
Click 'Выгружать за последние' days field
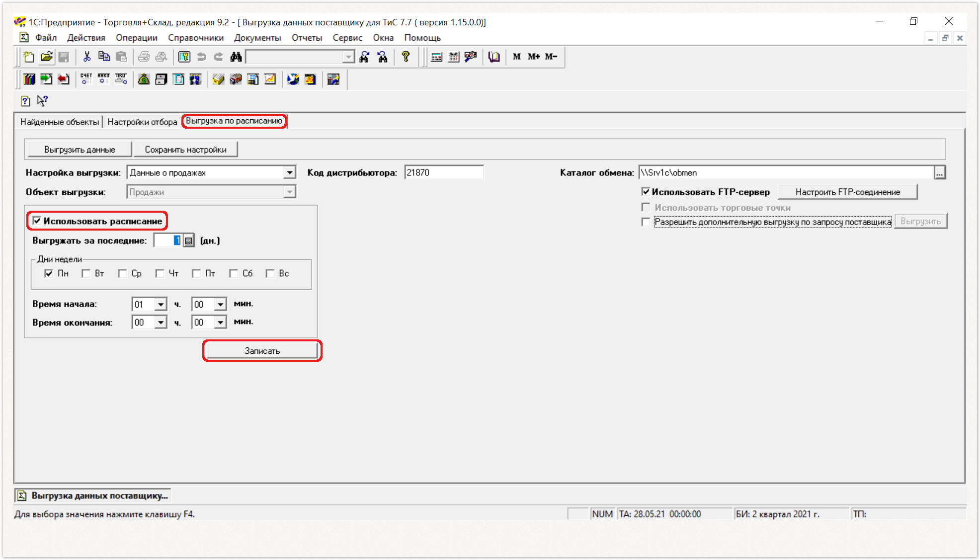[x=168, y=241]
